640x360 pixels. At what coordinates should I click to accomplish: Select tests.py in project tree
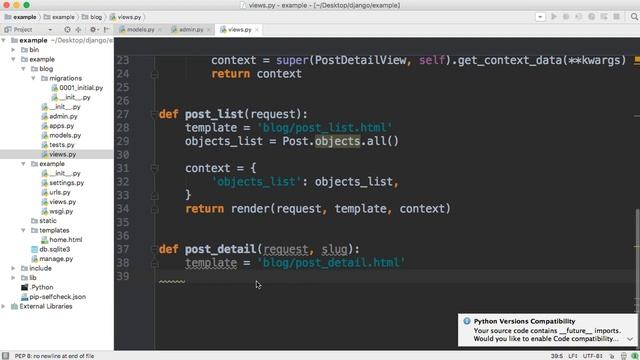(58, 144)
